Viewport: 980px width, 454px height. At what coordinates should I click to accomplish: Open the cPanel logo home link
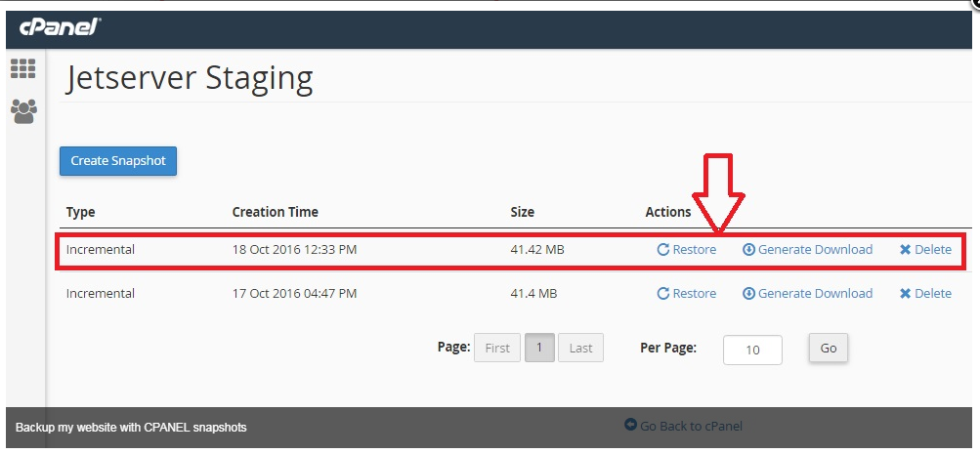(x=60, y=27)
